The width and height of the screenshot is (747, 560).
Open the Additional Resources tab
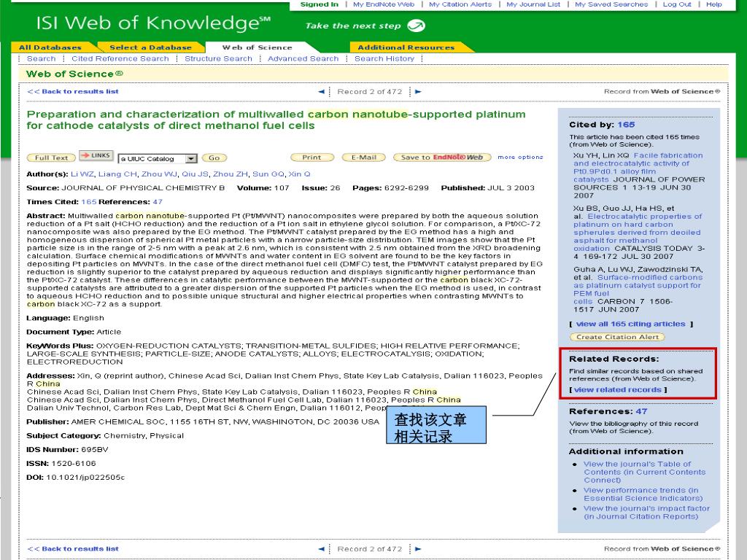406,47
